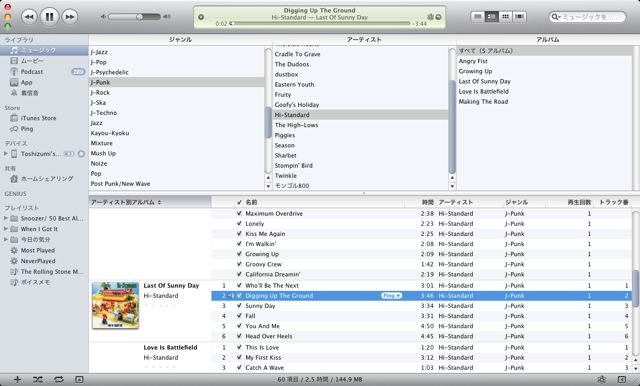Screen dimensions: 640x386
Task: Click the music search field
Action: click(x=587, y=17)
